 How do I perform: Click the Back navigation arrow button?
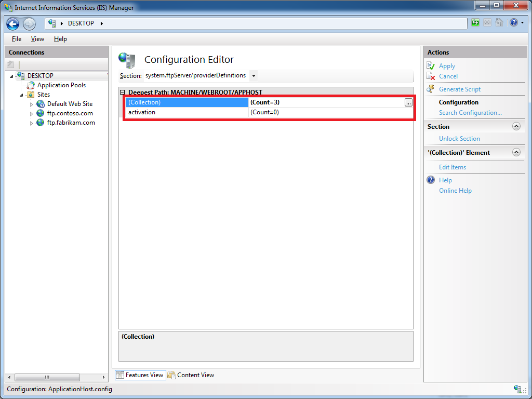coord(13,24)
